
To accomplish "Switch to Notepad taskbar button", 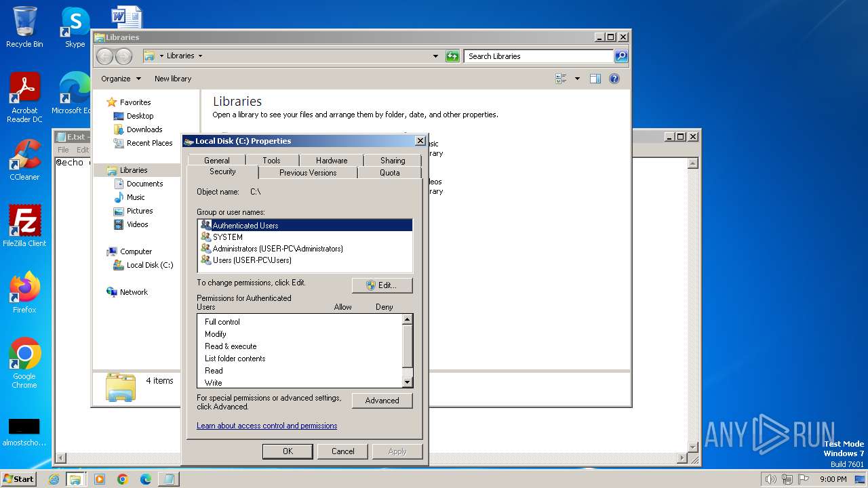I will pyautogui.click(x=168, y=479).
